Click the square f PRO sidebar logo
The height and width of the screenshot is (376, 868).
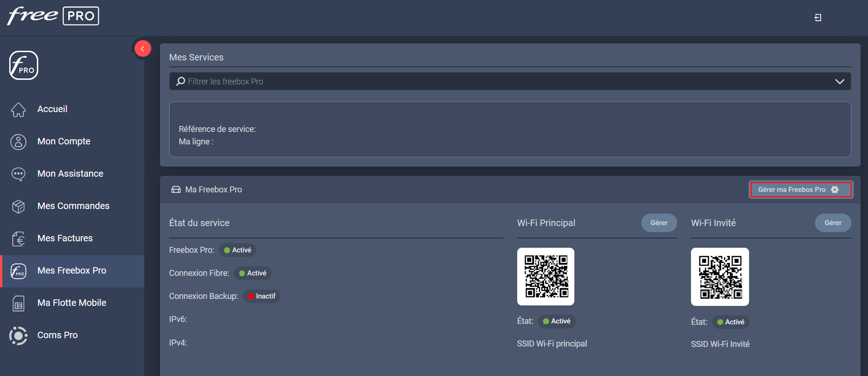click(x=24, y=66)
